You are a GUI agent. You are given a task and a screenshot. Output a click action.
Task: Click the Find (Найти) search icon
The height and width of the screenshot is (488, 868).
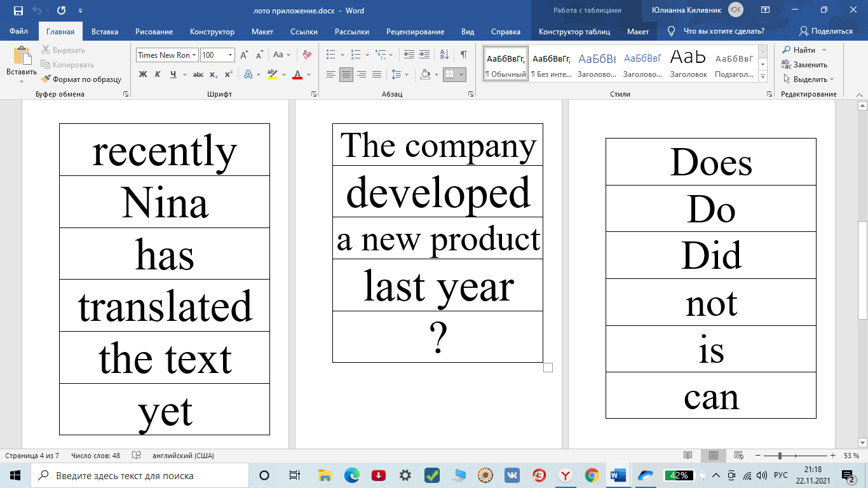click(x=787, y=50)
